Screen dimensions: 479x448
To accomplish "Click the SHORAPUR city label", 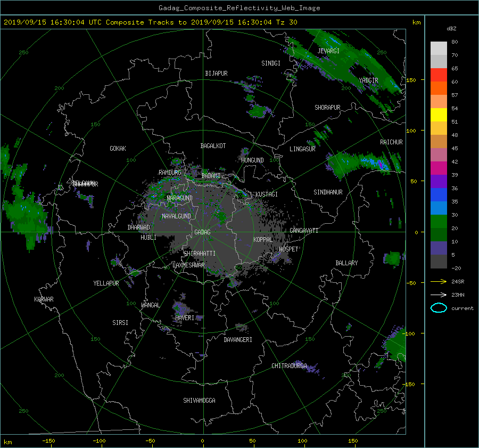I will (x=327, y=108).
